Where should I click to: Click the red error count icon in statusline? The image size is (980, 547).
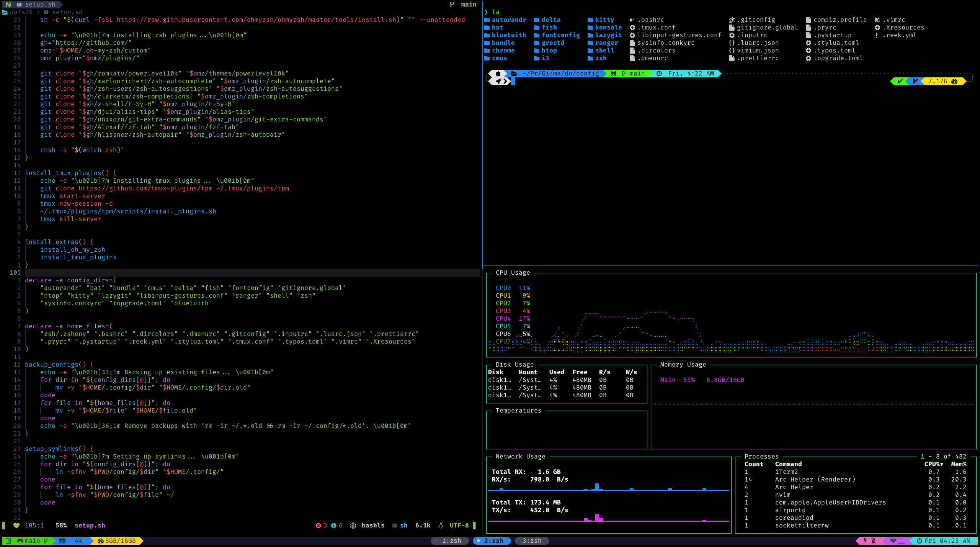[x=318, y=526]
